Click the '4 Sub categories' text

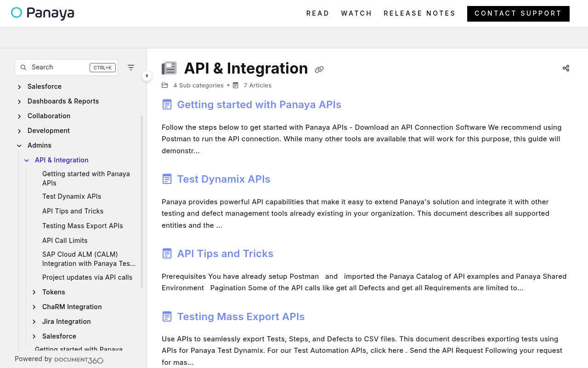tap(198, 85)
